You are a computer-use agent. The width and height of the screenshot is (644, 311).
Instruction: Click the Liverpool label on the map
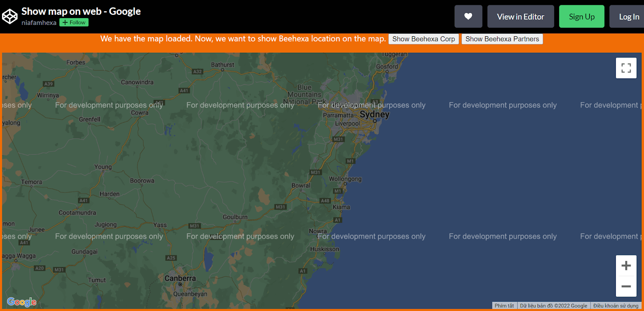pyautogui.click(x=348, y=124)
